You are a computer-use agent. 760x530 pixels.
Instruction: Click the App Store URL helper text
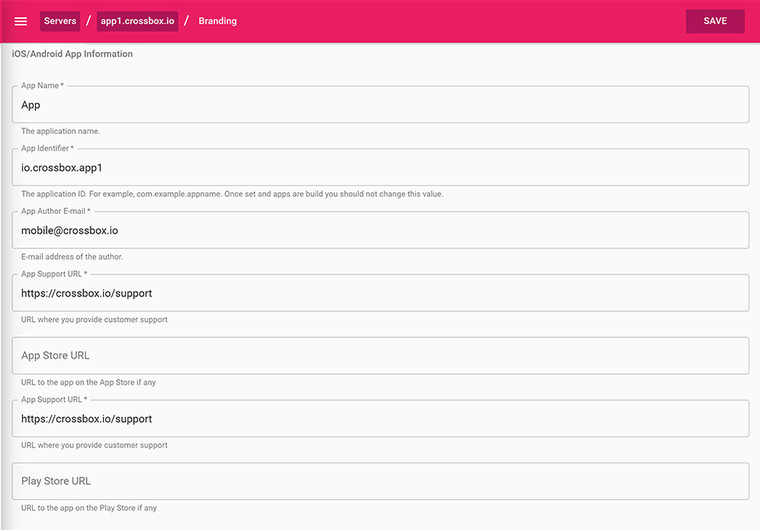[x=88, y=382]
